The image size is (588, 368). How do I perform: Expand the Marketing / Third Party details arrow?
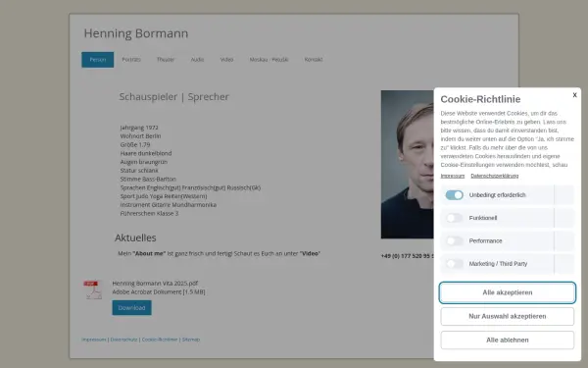pyautogui.click(x=564, y=264)
